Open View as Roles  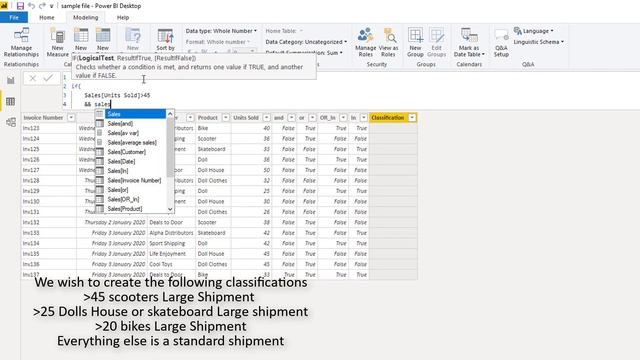point(388,42)
